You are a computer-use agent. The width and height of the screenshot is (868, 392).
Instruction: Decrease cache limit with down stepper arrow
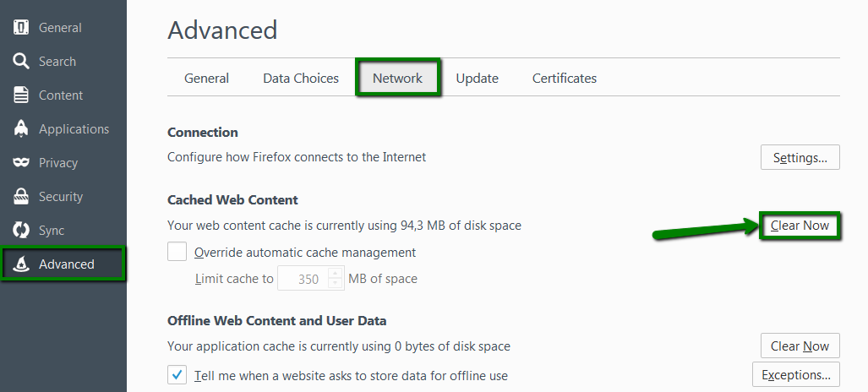click(335, 283)
